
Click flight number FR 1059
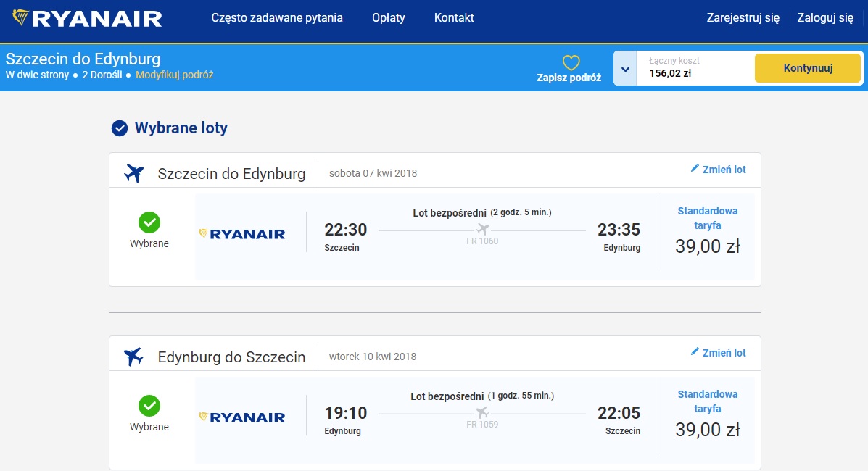[x=482, y=425]
